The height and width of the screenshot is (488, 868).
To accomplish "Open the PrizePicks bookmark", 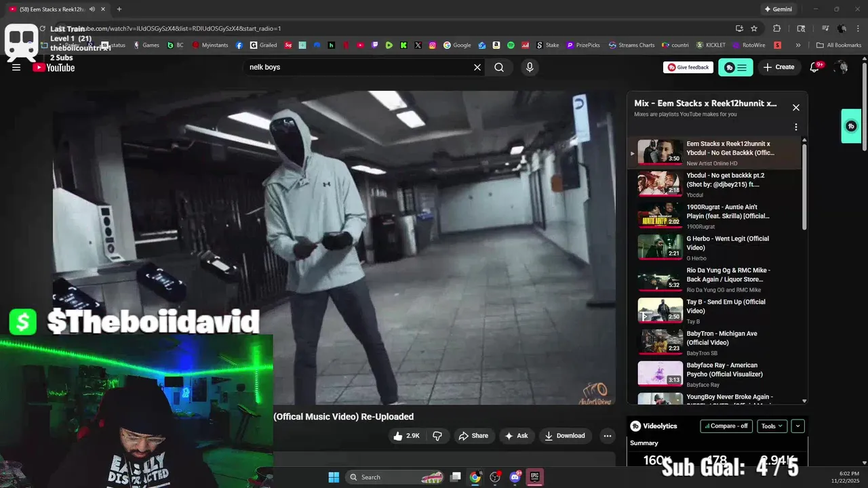I will tap(583, 45).
